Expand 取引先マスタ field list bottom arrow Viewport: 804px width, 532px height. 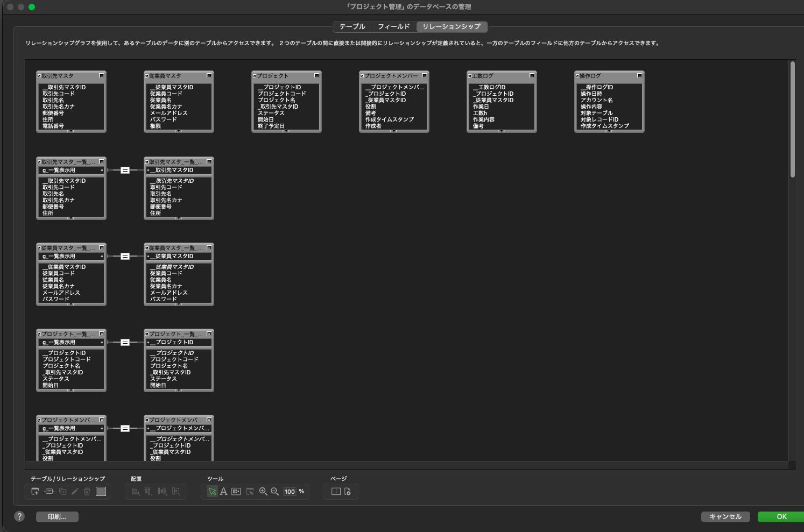[x=71, y=131]
